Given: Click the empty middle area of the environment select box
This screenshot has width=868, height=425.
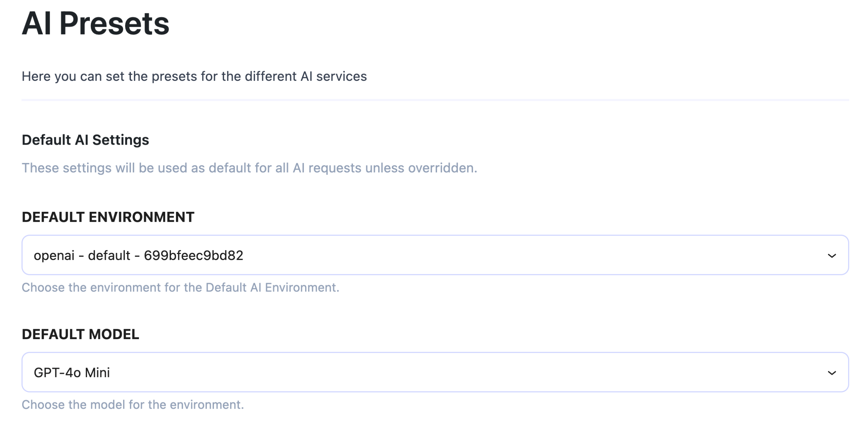Looking at the screenshot, I should pyautogui.click(x=509, y=255).
